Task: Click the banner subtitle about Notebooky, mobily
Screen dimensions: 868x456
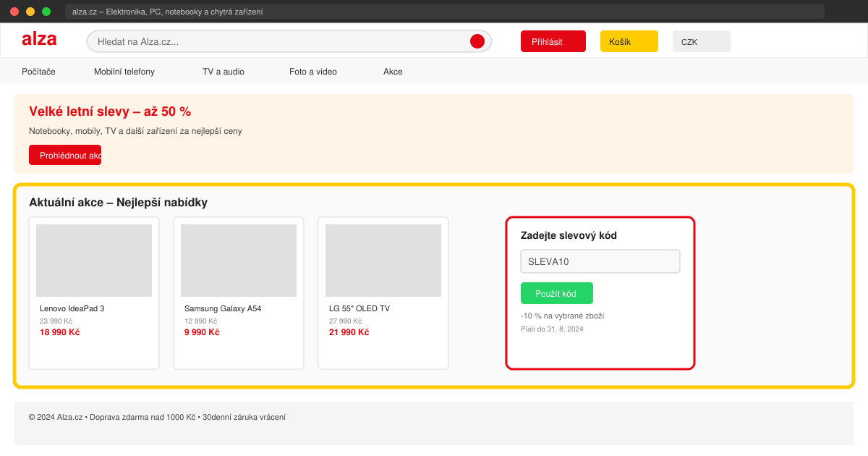Action: click(x=135, y=131)
